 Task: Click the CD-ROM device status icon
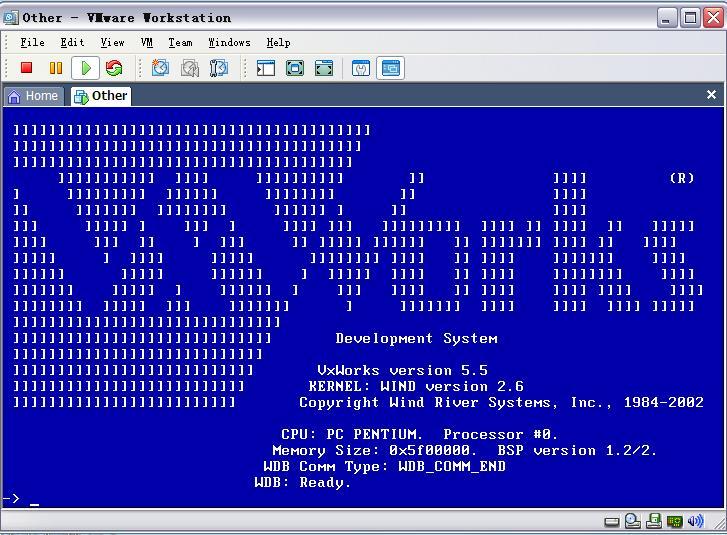pyautogui.click(x=633, y=522)
